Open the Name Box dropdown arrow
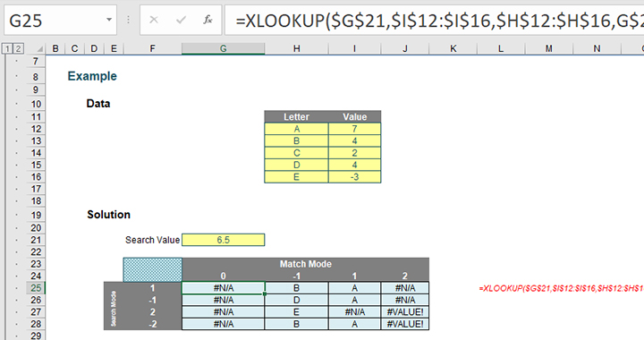Screen dimensions: 644x340 click(x=109, y=20)
